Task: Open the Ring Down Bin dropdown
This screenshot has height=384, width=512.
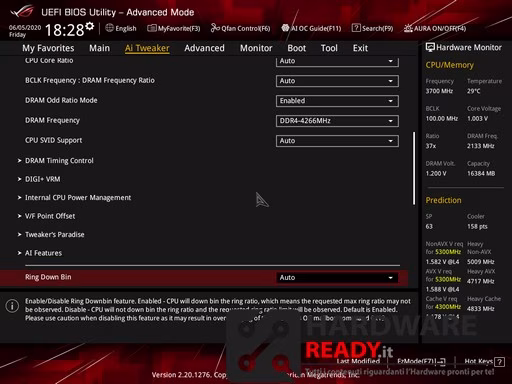Action: tap(337, 277)
